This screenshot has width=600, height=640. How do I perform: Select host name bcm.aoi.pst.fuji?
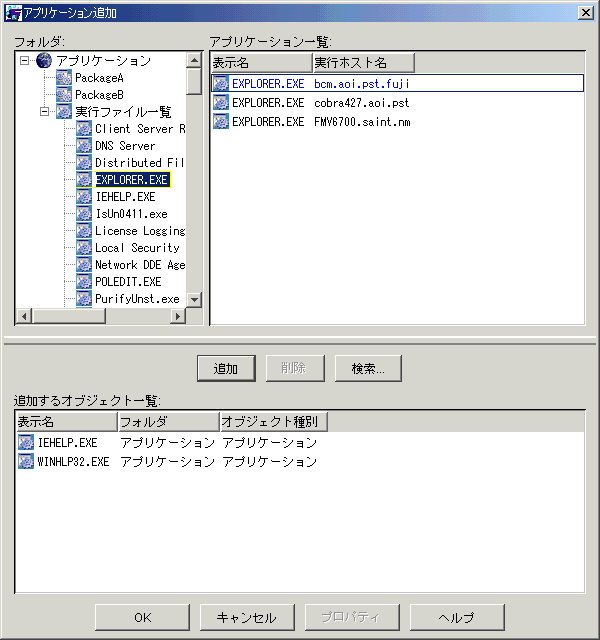(x=362, y=84)
